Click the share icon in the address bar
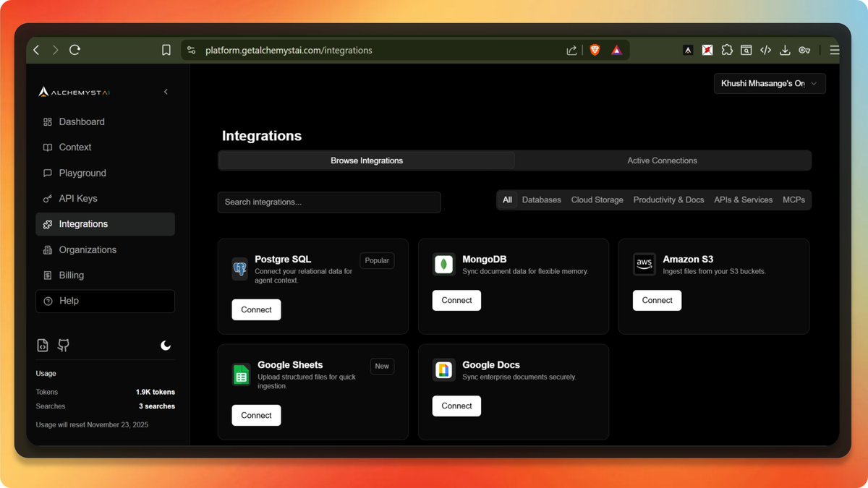The height and width of the screenshot is (488, 868). point(571,50)
